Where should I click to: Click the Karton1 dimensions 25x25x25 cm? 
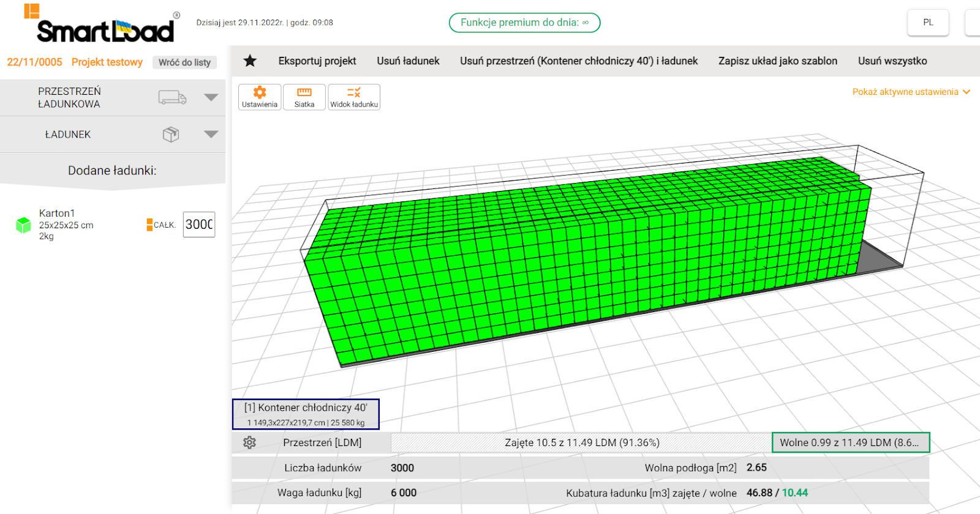(66, 225)
